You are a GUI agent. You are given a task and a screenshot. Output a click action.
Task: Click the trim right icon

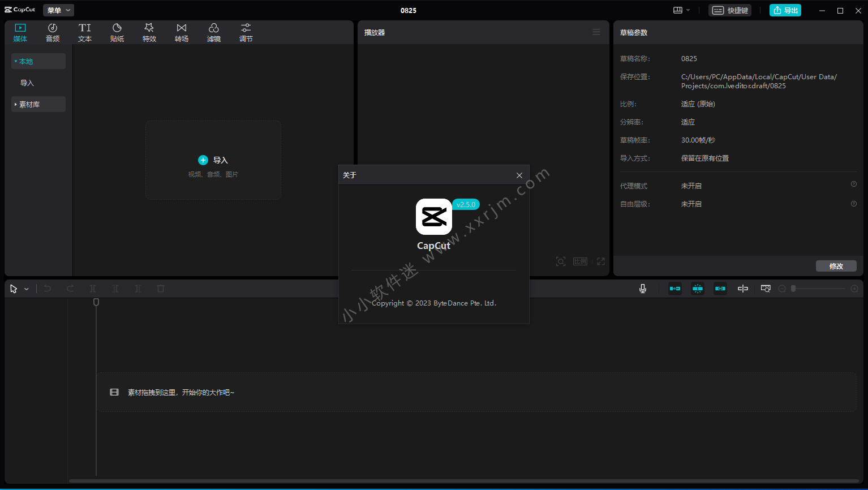138,289
